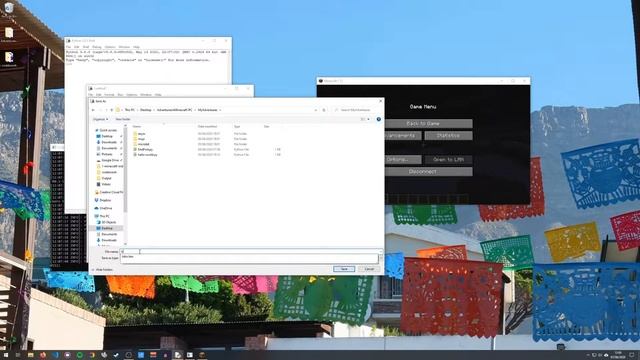Select Videos in Quick access list
This screenshot has width=640, height=360.
coord(106,184)
